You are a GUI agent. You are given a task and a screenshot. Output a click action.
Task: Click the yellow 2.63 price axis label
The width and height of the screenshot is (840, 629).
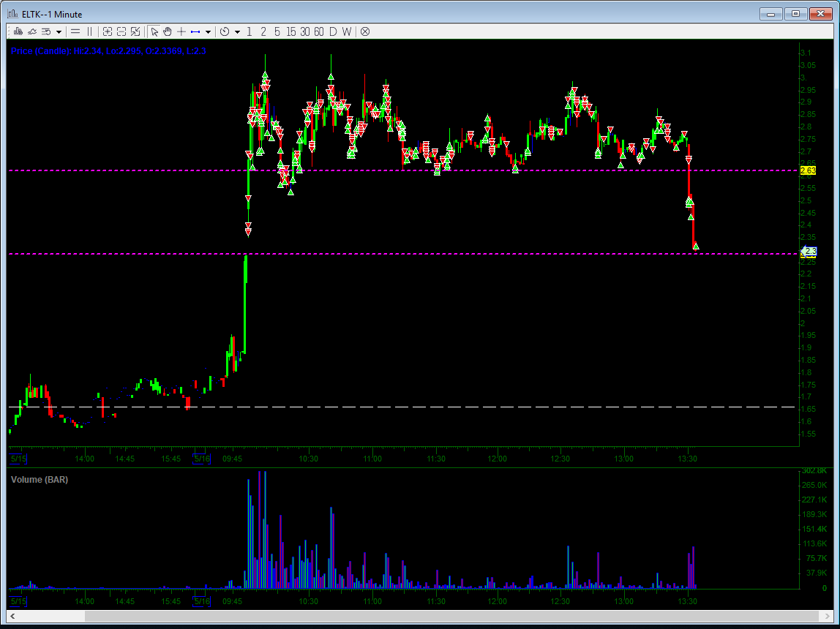tap(808, 170)
